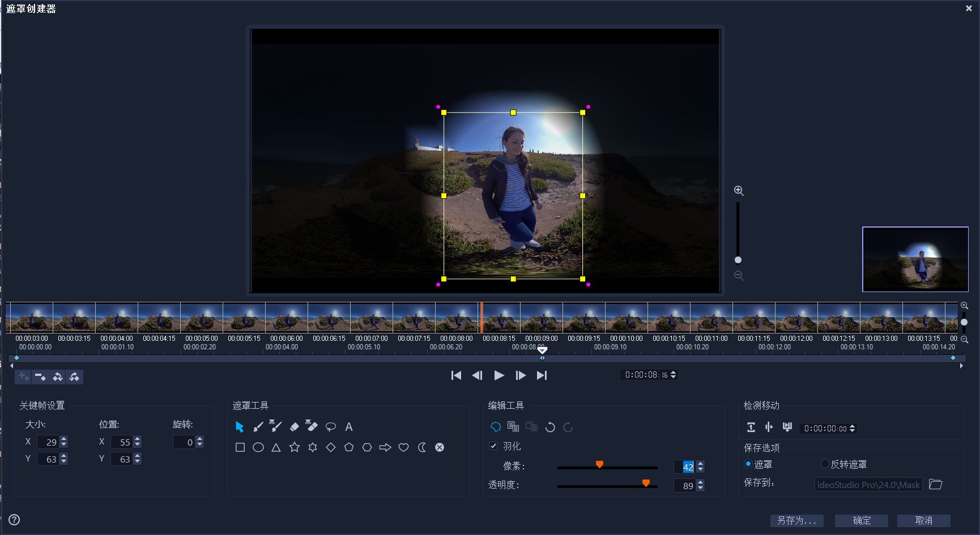980x535 pixels.
Task: Click timeline zoom out magnifier icon
Action: coord(964,340)
